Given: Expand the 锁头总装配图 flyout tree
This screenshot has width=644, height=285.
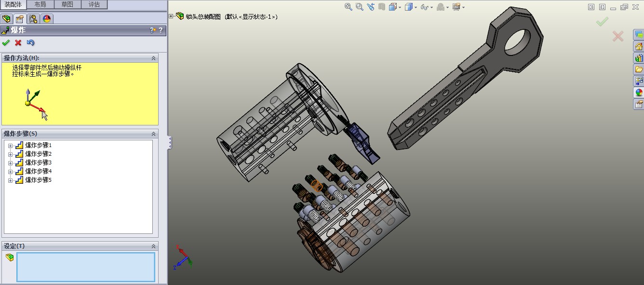Looking at the screenshot, I should pos(171,16).
